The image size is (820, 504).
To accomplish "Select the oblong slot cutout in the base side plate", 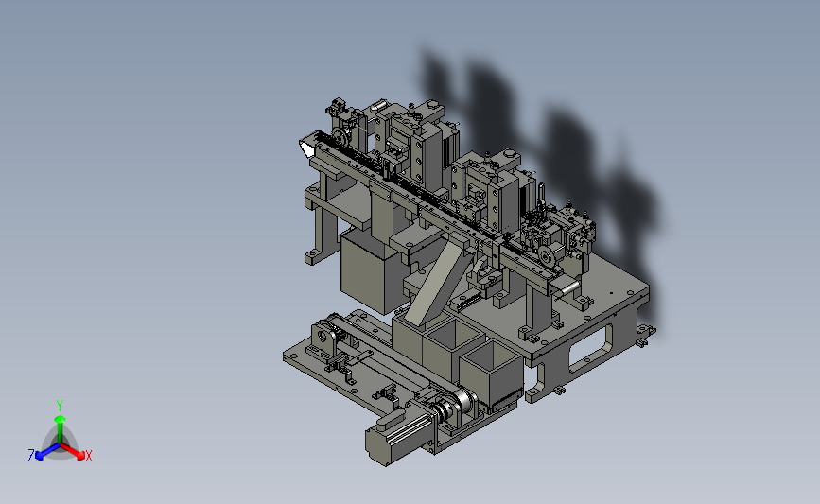I will [x=590, y=348].
